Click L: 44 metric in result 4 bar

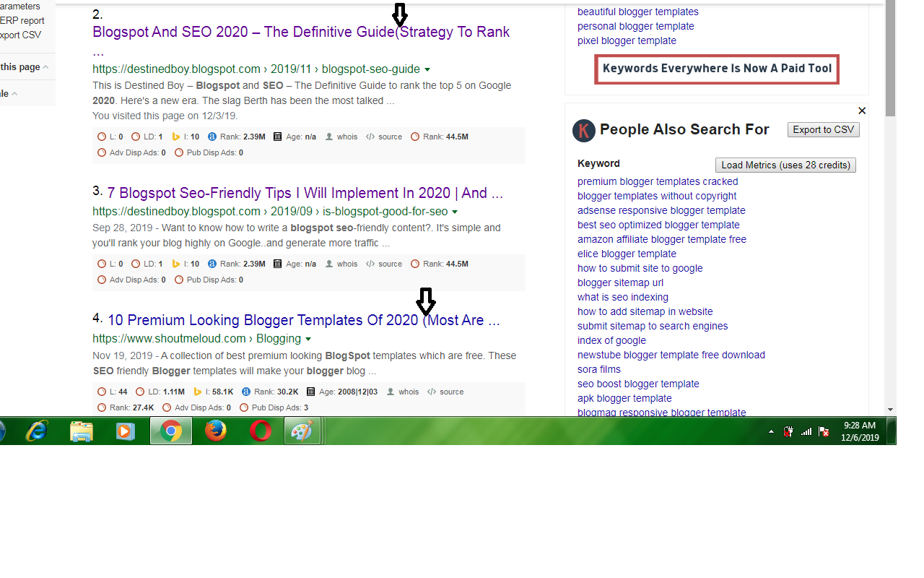113,392
